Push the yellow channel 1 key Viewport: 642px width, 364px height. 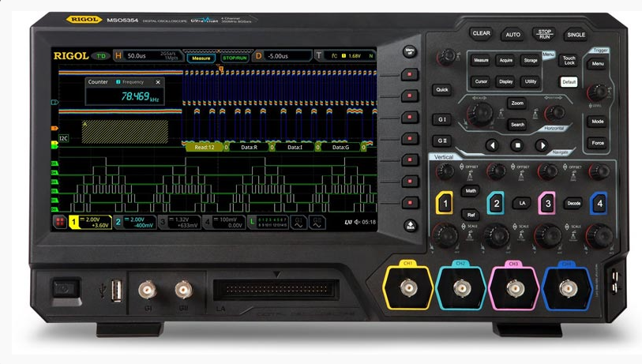coord(445,203)
